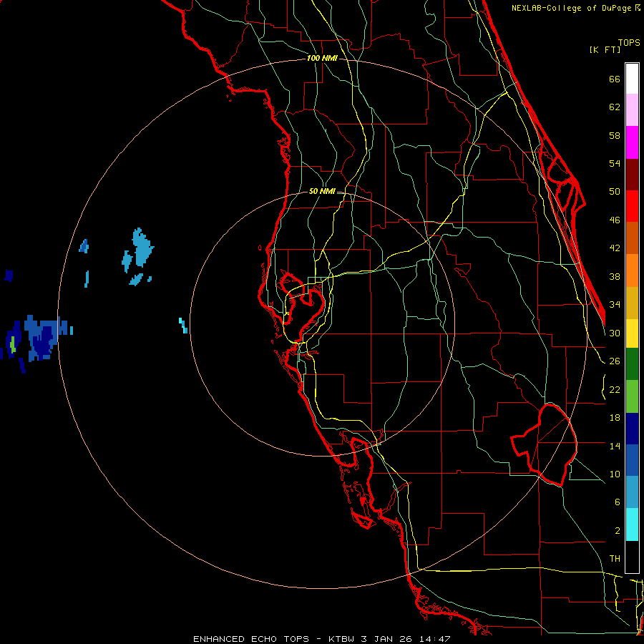The width and height of the screenshot is (644, 644).
Task: Click the navy blue legend swatch
Action: 632,429
